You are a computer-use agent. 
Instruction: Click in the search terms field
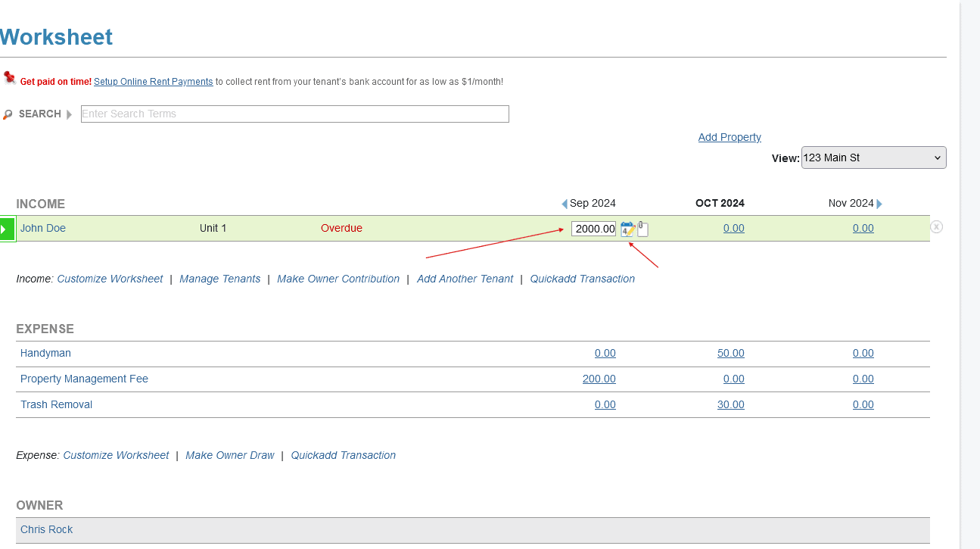point(294,114)
